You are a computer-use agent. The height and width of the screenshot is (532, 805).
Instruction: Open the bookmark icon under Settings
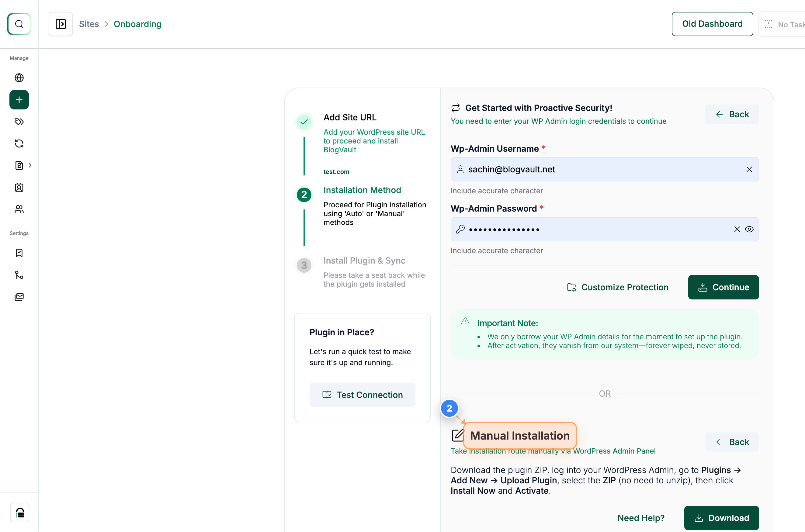[x=19, y=253]
